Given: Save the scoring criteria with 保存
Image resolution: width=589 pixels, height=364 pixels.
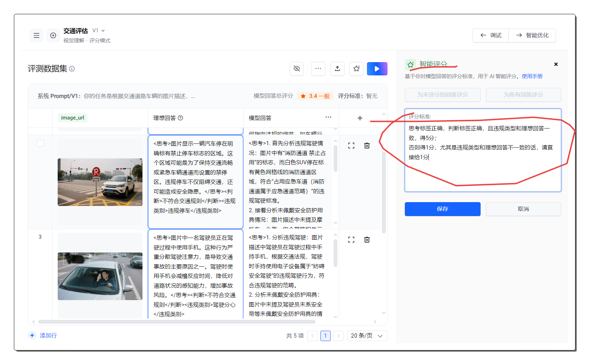Looking at the screenshot, I should pyautogui.click(x=442, y=209).
